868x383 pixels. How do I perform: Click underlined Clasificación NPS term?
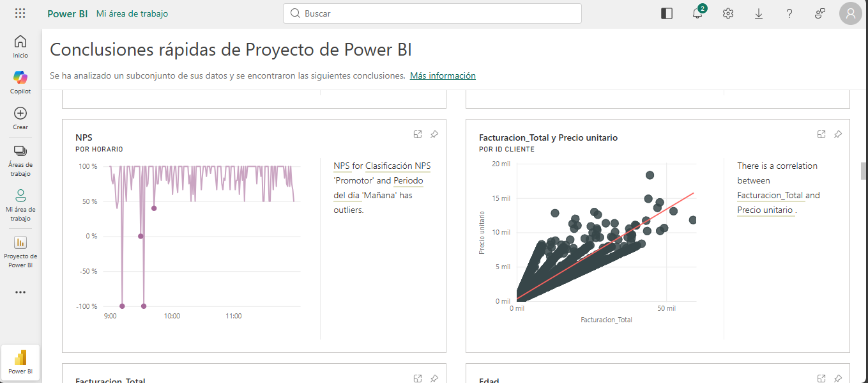(398, 166)
